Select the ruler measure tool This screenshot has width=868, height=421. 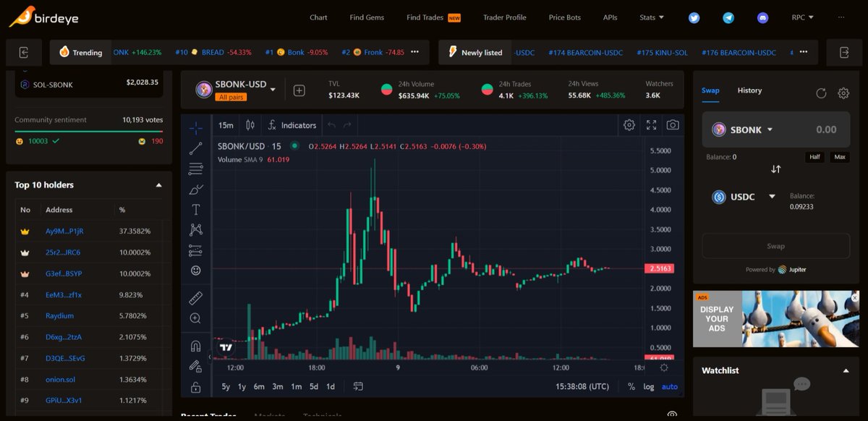[195, 298]
